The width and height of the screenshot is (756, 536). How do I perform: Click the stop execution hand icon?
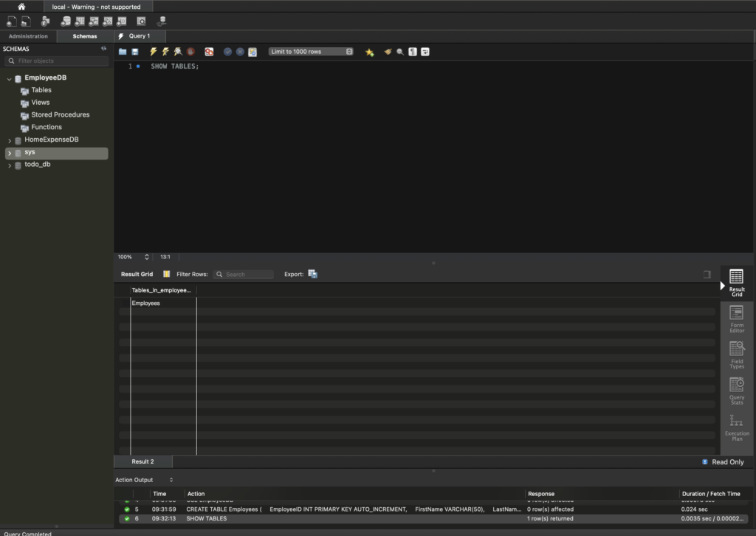[x=190, y=52]
